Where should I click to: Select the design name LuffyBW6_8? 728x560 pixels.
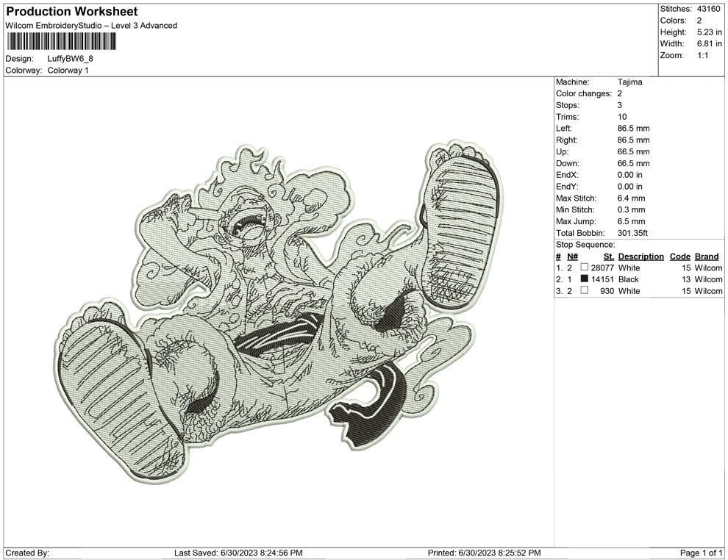pos(70,59)
